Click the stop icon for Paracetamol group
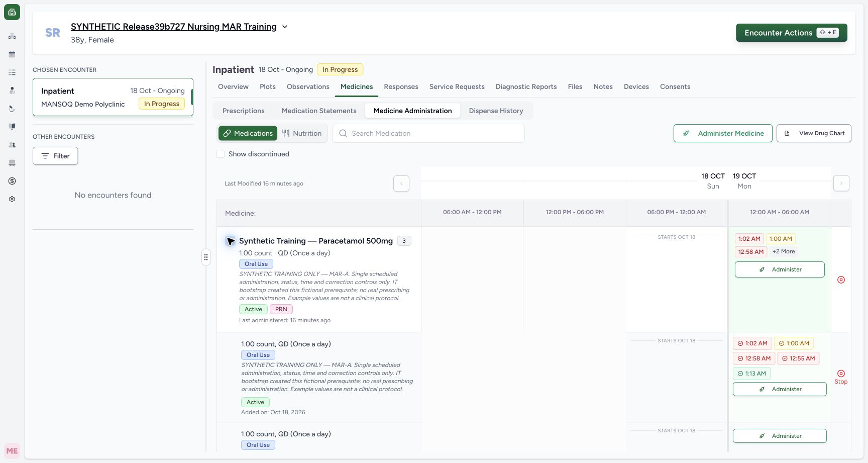 (841, 280)
